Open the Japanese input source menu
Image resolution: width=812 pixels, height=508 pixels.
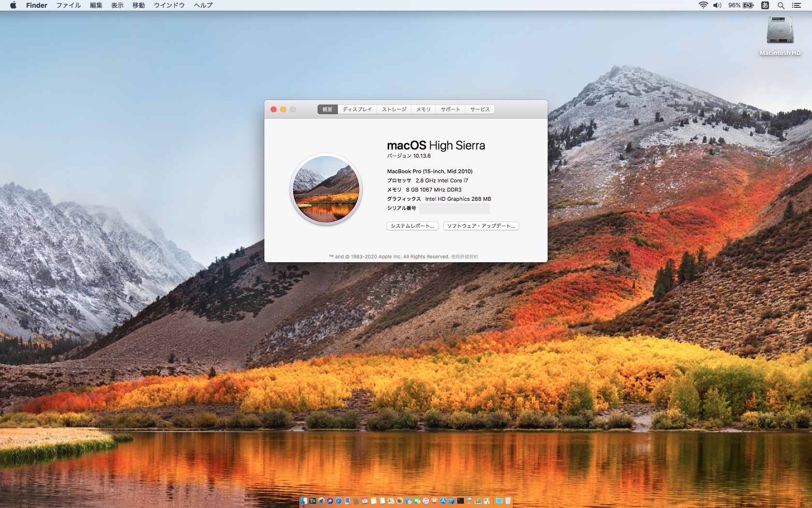[x=765, y=5]
